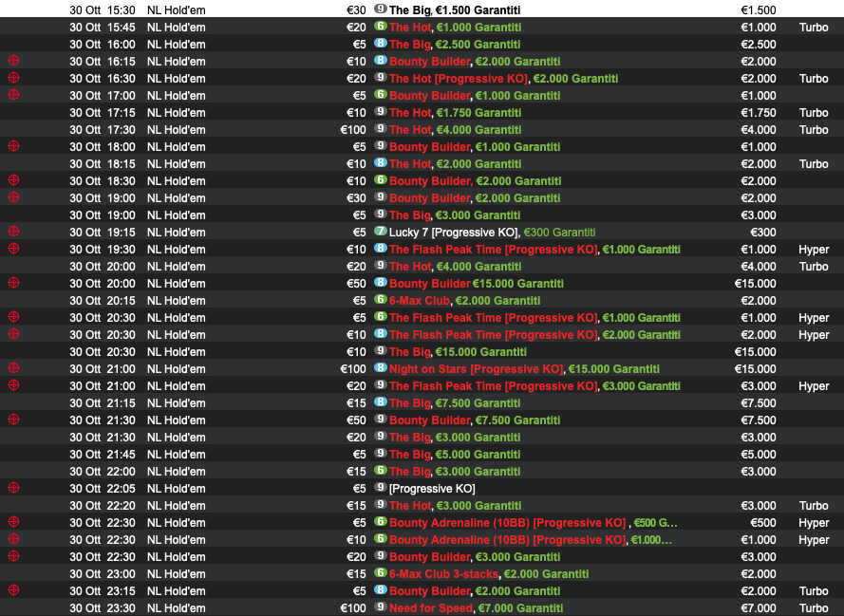Click the 6-max seat icon beside 6-Max Club €2.000
844x616 pixels.
(x=381, y=300)
